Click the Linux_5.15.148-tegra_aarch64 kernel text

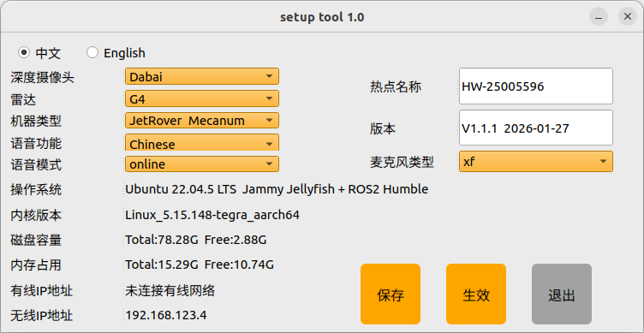[x=212, y=215]
